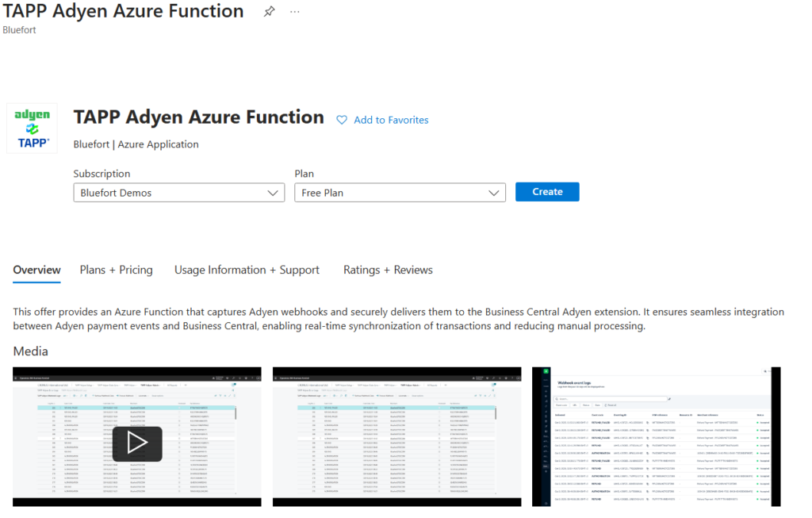The width and height of the screenshot is (812, 518).
Task: Click the Add to Favorites text link
Action: pos(391,120)
